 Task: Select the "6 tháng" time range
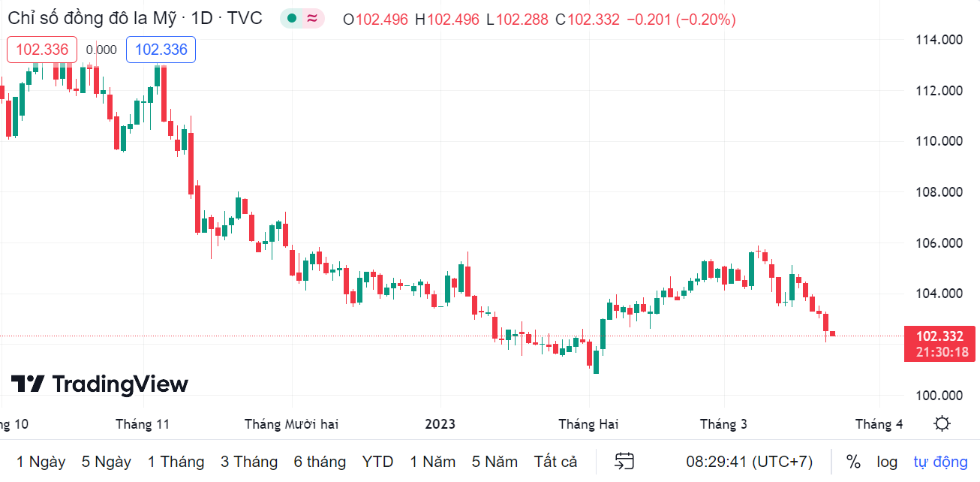320,461
